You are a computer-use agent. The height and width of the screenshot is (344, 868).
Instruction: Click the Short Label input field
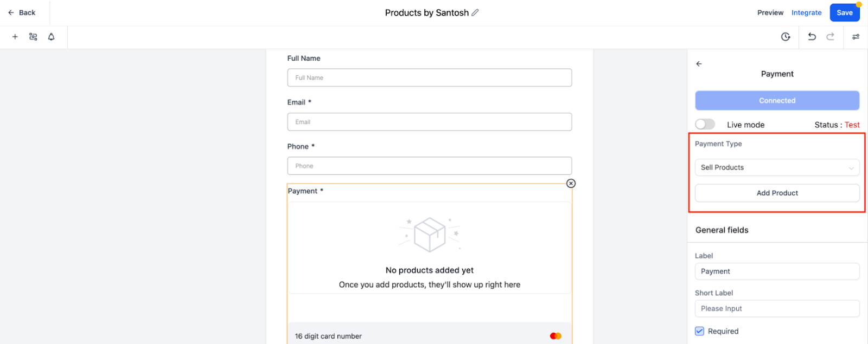pyautogui.click(x=777, y=308)
